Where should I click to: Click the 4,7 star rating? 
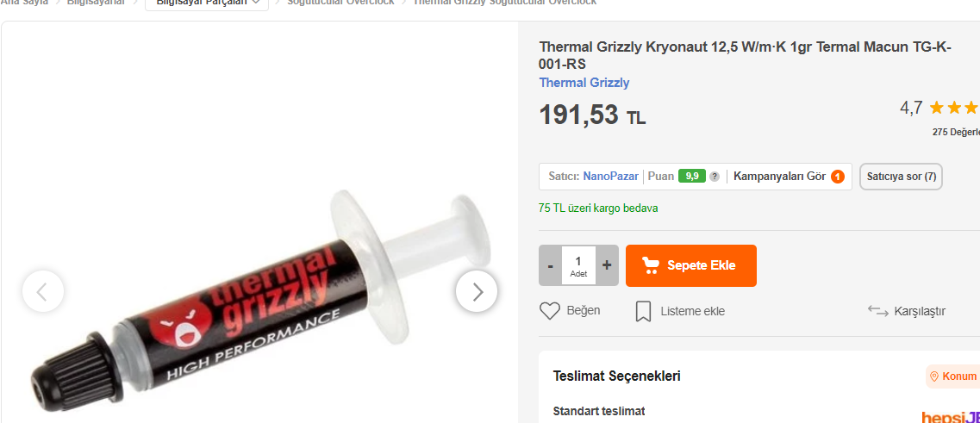pos(939,108)
